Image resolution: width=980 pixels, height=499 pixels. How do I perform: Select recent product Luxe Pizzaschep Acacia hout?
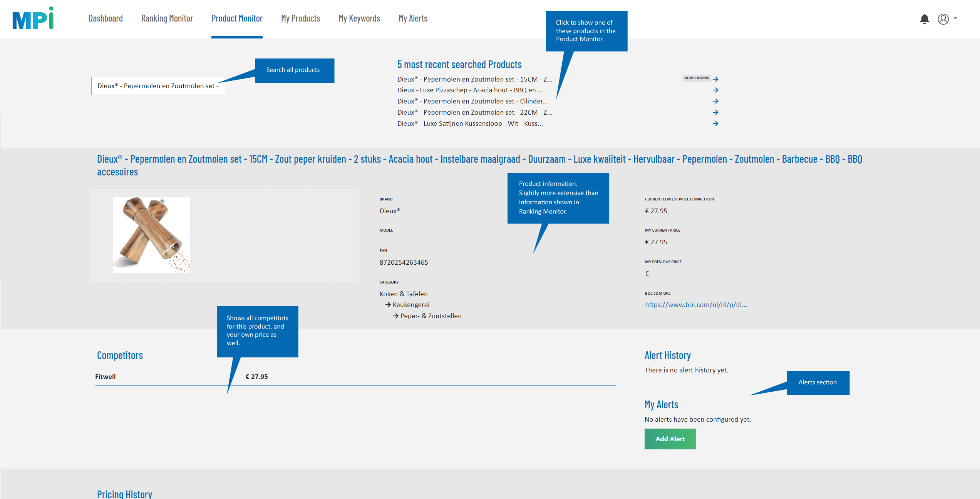[x=470, y=90]
